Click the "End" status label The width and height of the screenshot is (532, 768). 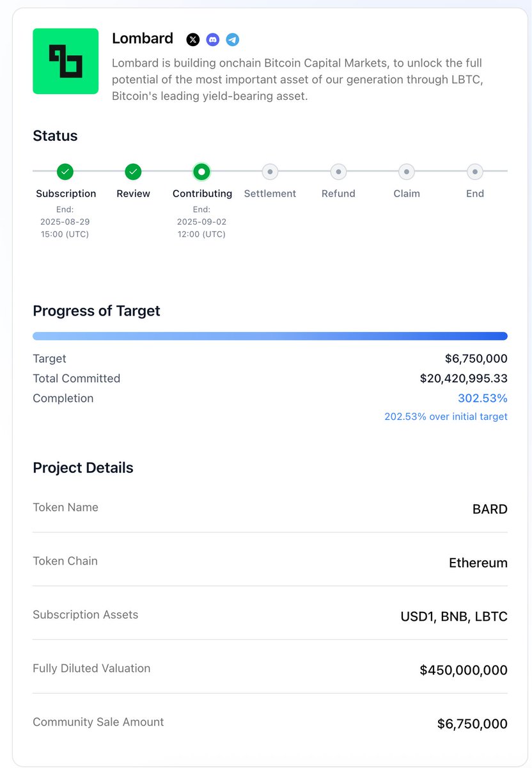475,193
